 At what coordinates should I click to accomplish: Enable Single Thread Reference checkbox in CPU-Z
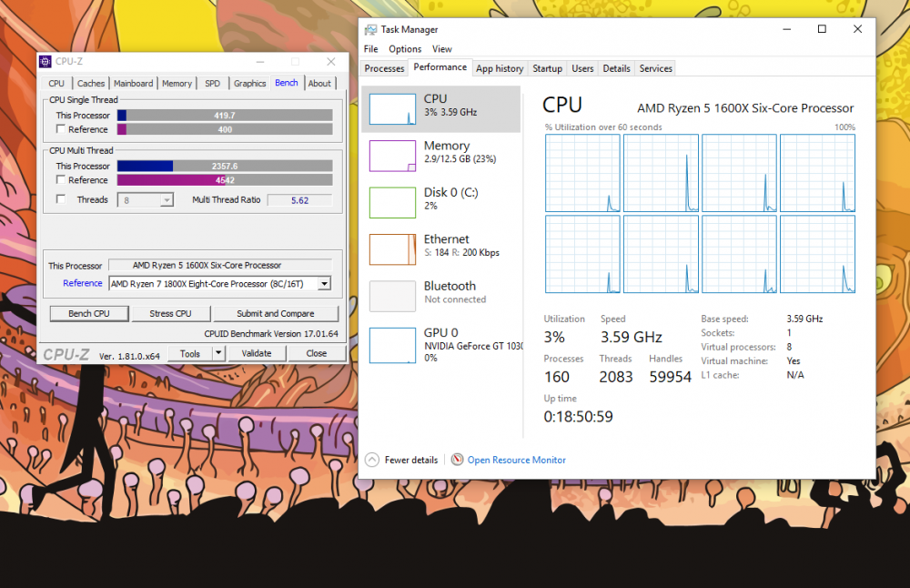point(60,129)
